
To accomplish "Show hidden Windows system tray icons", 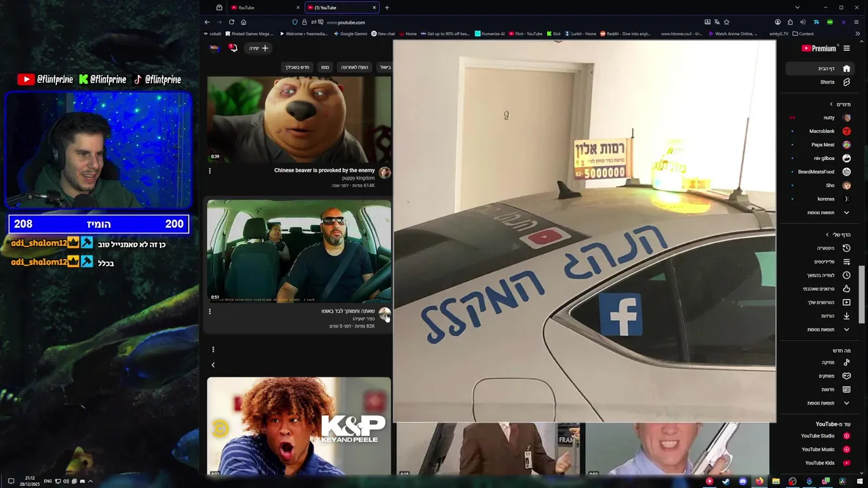I will [x=90, y=481].
